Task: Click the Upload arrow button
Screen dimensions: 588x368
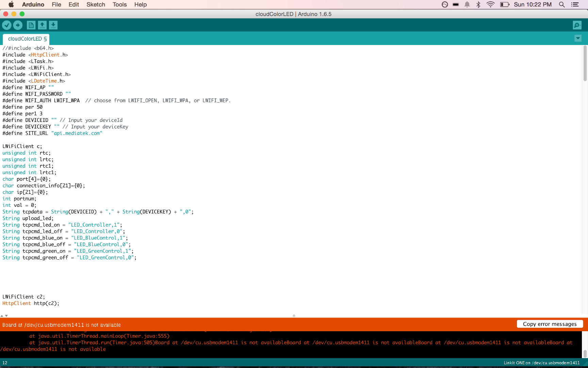Action: click(18, 25)
